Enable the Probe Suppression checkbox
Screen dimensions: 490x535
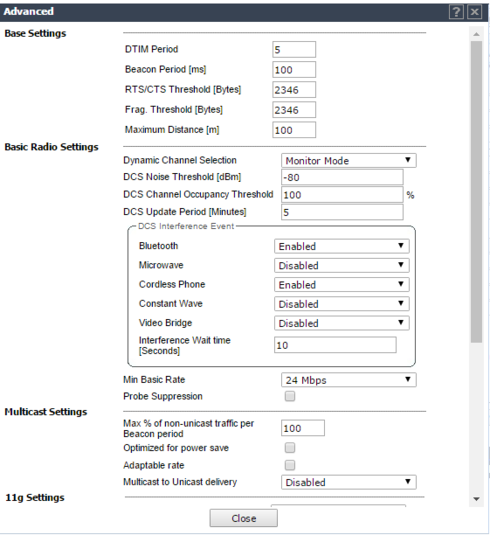tap(290, 396)
